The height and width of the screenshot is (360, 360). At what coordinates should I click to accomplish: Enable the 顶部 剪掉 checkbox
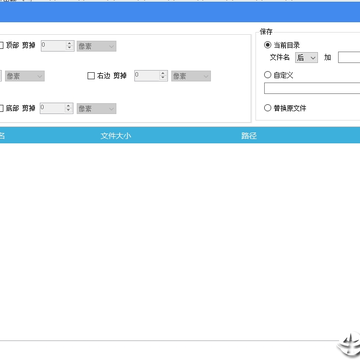(1, 46)
